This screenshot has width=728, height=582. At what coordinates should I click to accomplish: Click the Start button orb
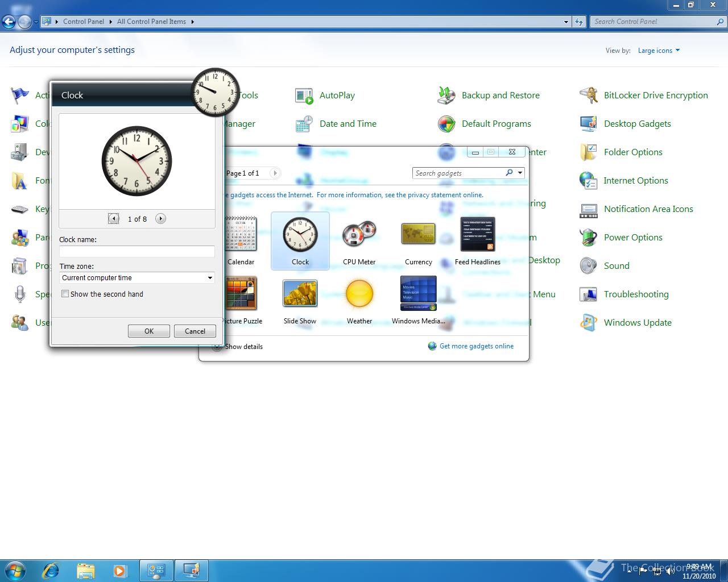(15, 570)
